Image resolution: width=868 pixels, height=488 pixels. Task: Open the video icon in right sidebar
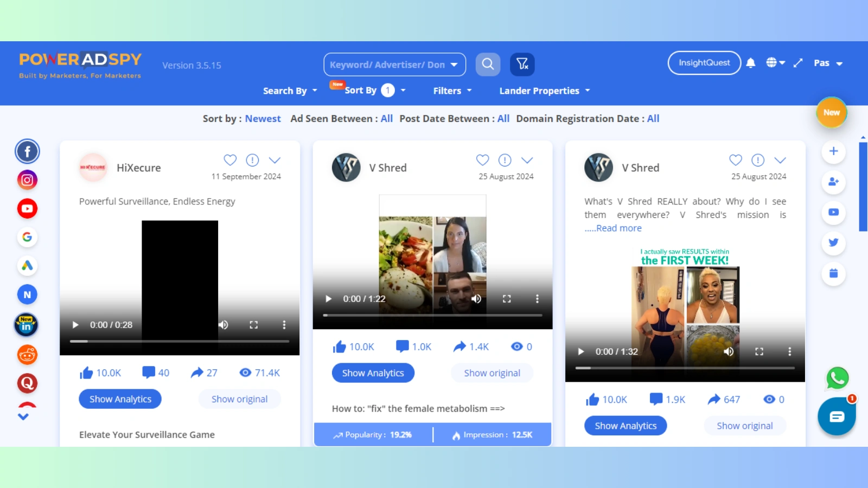click(x=834, y=212)
